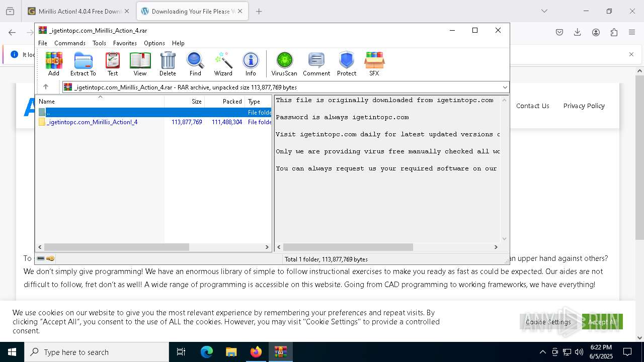
Task: Click the Test archive icon
Action: (113, 64)
